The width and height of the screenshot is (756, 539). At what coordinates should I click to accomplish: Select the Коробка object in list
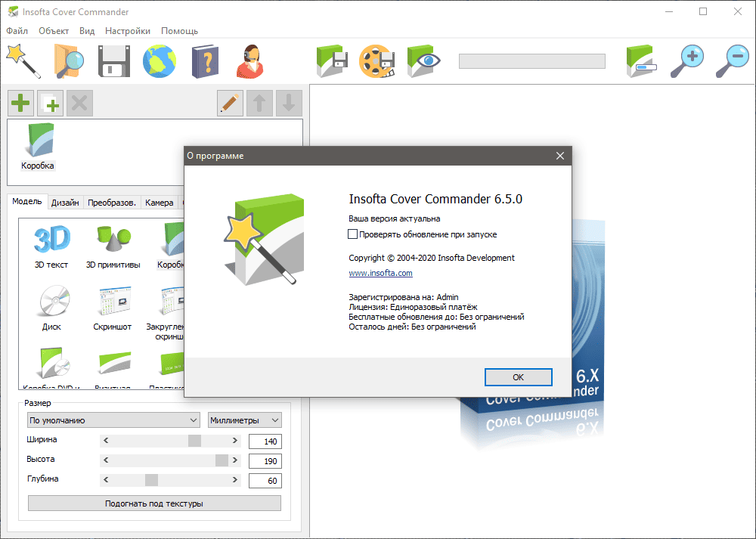point(38,147)
